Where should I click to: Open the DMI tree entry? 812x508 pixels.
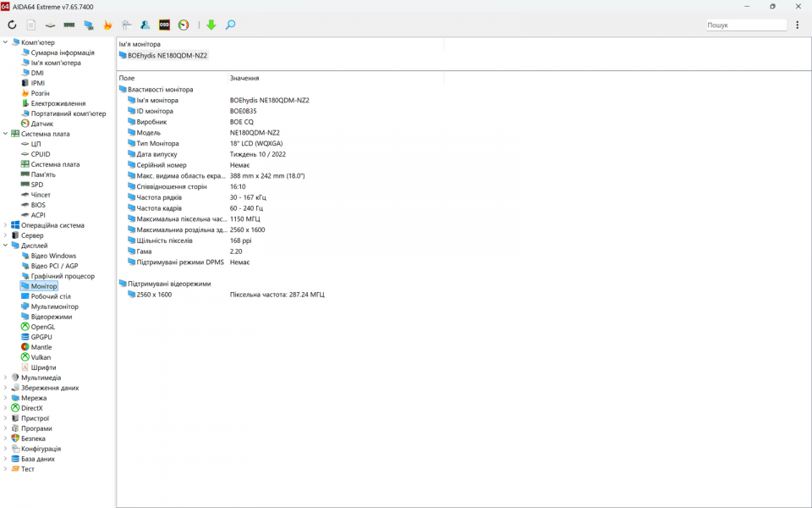[x=37, y=73]
